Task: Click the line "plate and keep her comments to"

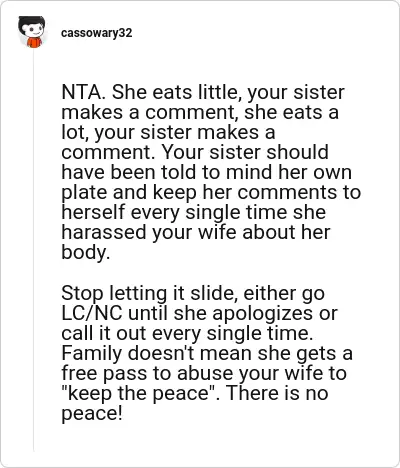Action: pos(211,193)
